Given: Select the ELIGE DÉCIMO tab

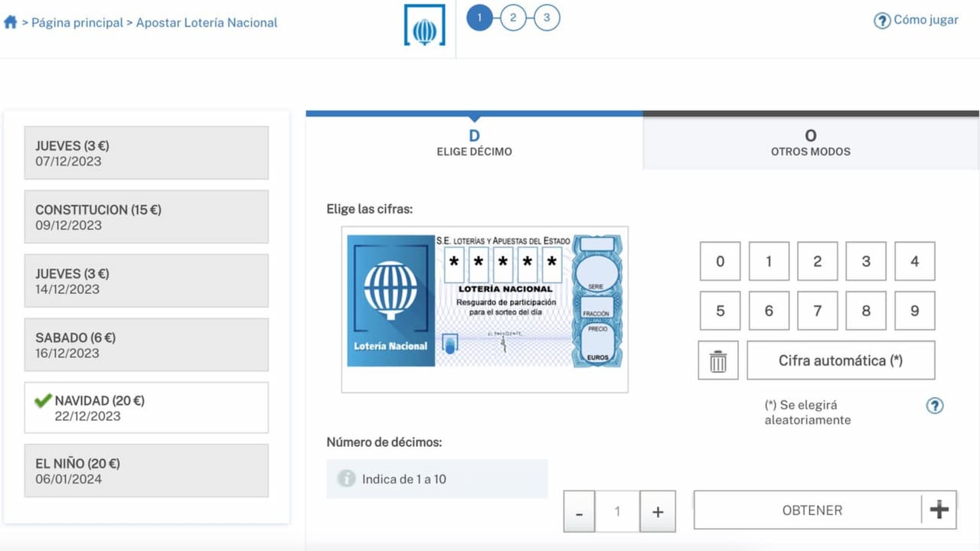Looking at the screenshot, I should 474,143.
